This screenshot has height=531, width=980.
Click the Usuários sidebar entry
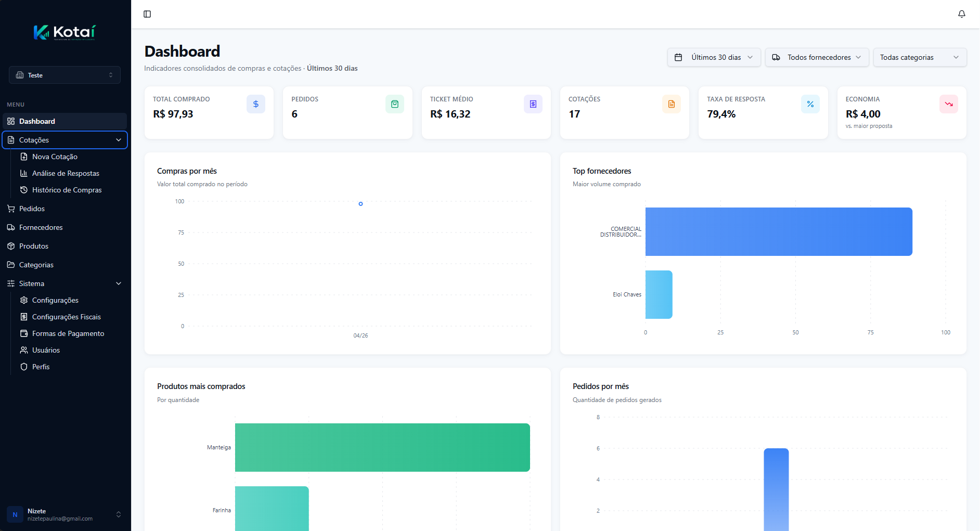tap(46, 350)
